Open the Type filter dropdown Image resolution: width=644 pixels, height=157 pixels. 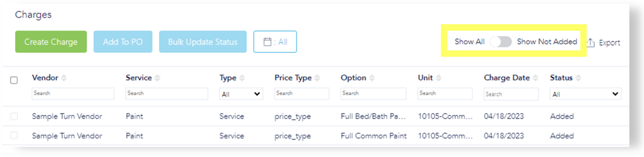[241, 94]
